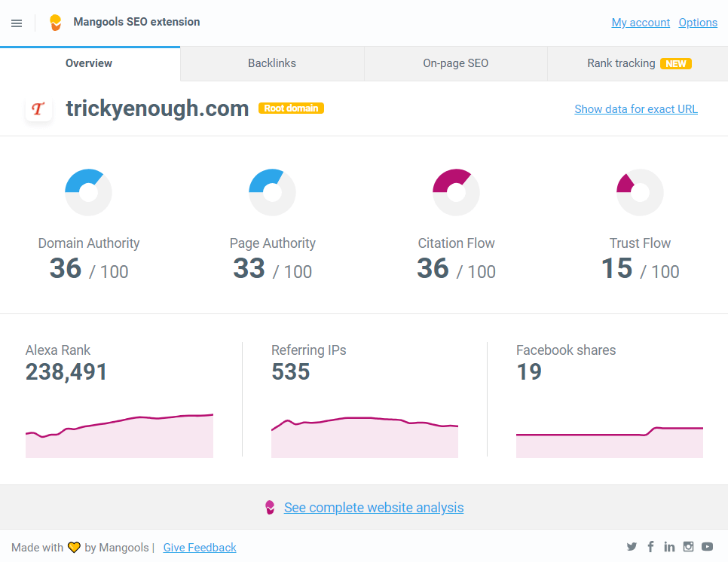Viewport: 728px width, 562px height.
Task: Click Domain Authority value 36
Action: click(x=66, y=268)
